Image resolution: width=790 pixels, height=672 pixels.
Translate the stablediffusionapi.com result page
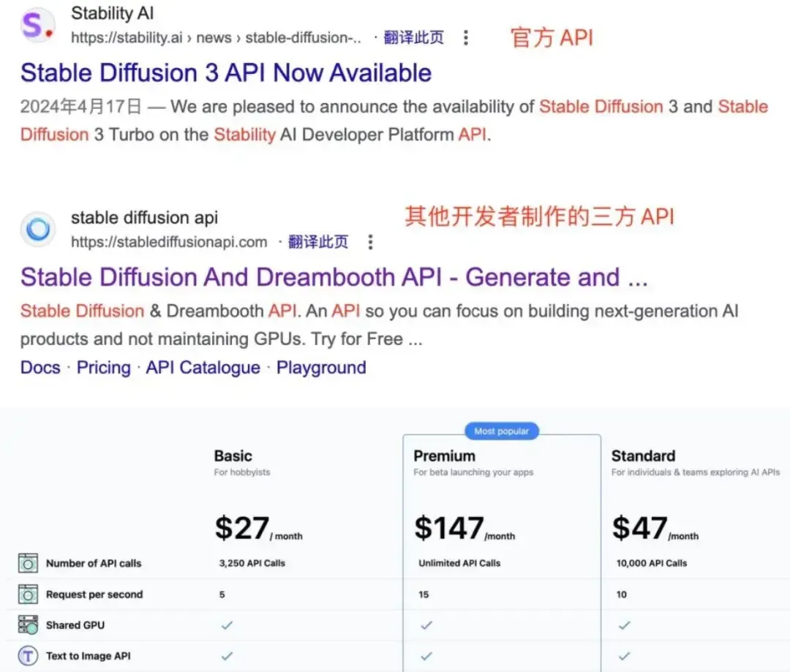pyautogui.click(x=318, y=242)
